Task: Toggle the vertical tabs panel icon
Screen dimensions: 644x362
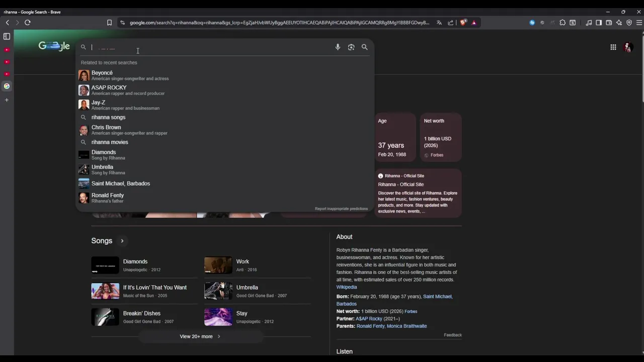Action: pyautogui.click(x=7, y=36)
